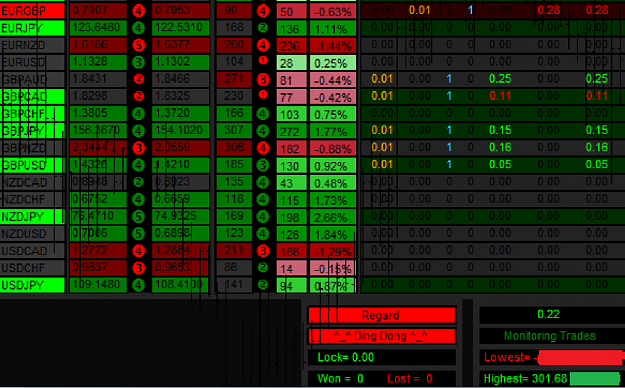The height and width of the screenshot is (388, 625).
Task: Click circled 3 beside 2.0444 in GBPNZD row
Action: (138, 148)
